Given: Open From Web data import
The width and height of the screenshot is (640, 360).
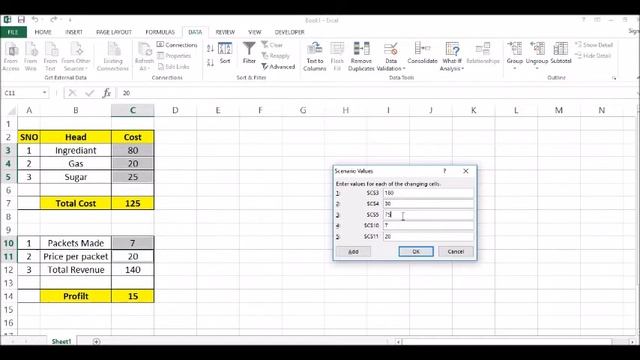Looking at the screenshot, I should (31, 56).
